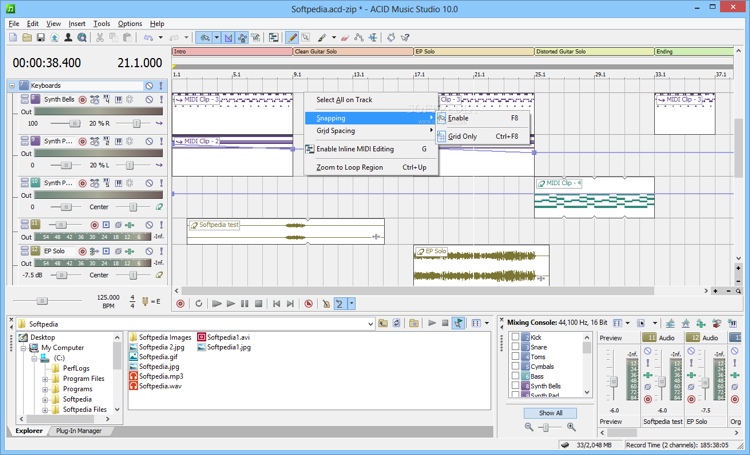Screen dimensions: 750x455
Task: Choose Grid Only from Snapping submenu
Action: pos(462,136)
